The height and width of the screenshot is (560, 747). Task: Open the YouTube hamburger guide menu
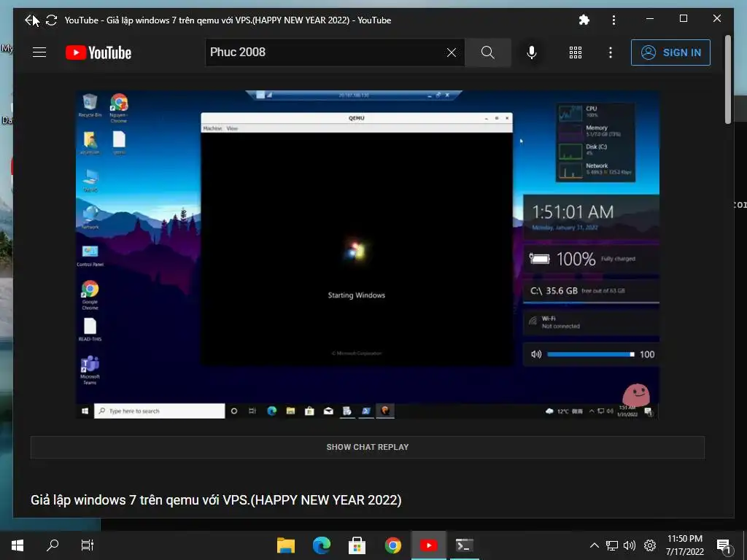(x=39, y=52)
